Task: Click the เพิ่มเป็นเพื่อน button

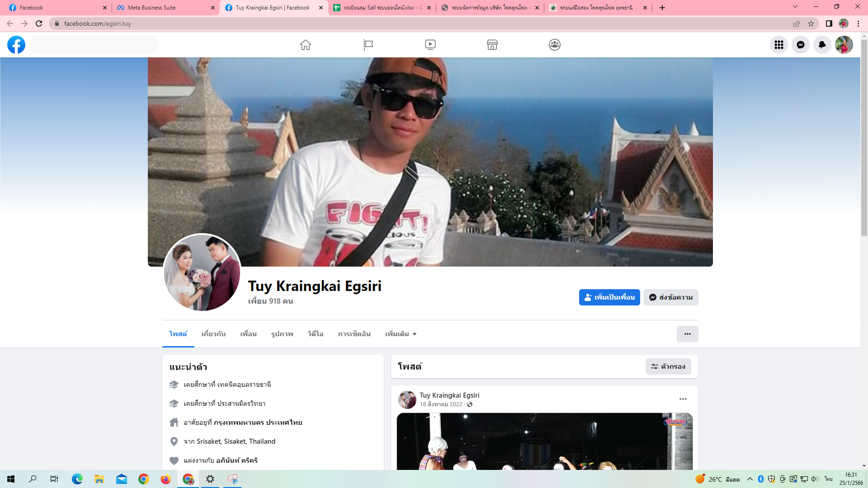Action: click(x=609, y=297)
